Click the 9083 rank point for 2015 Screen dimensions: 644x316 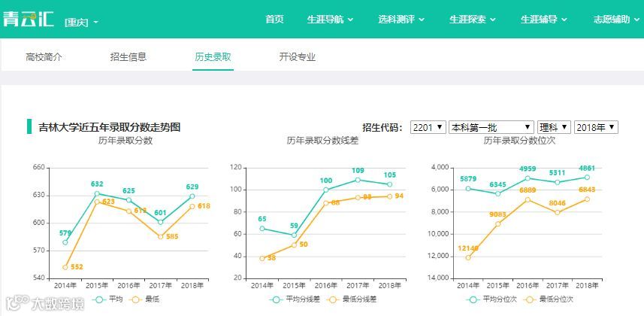point(497,224)
